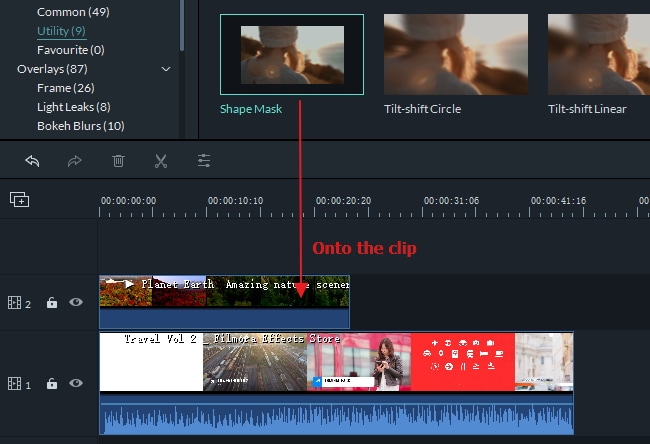The image size is (650, 444).
Task: Select the Tilt-shift Circle effect thumbnail
Action: pos(456,54)
